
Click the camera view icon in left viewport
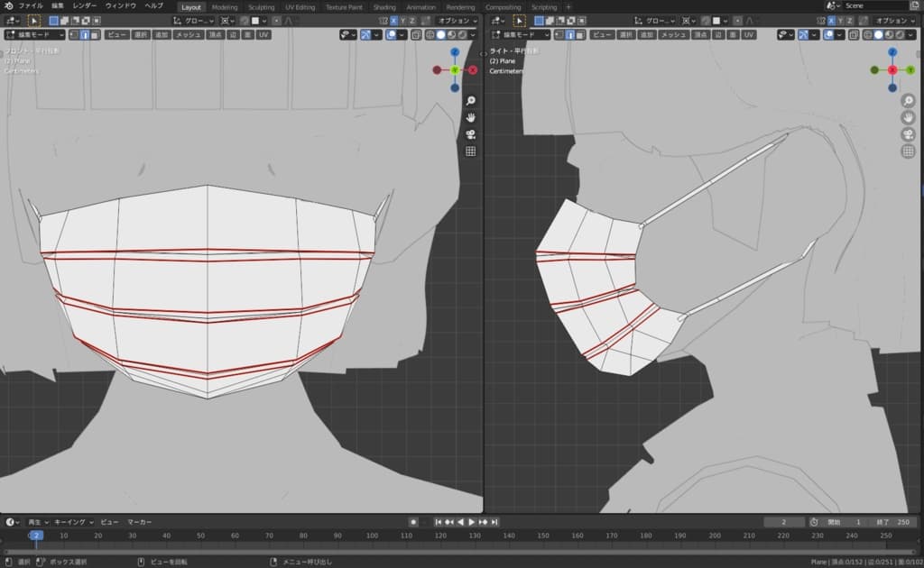[x=470, y=134]
